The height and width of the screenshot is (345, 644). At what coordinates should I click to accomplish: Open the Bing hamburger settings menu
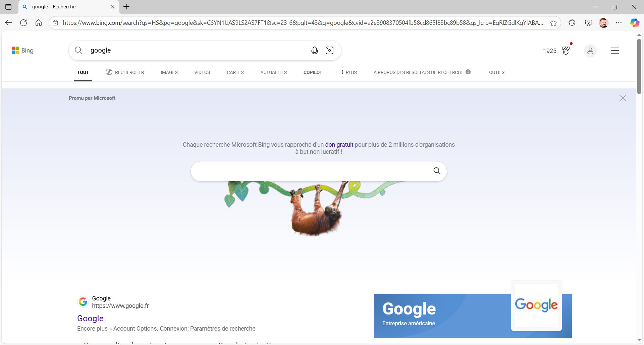(x=615, y=51)
